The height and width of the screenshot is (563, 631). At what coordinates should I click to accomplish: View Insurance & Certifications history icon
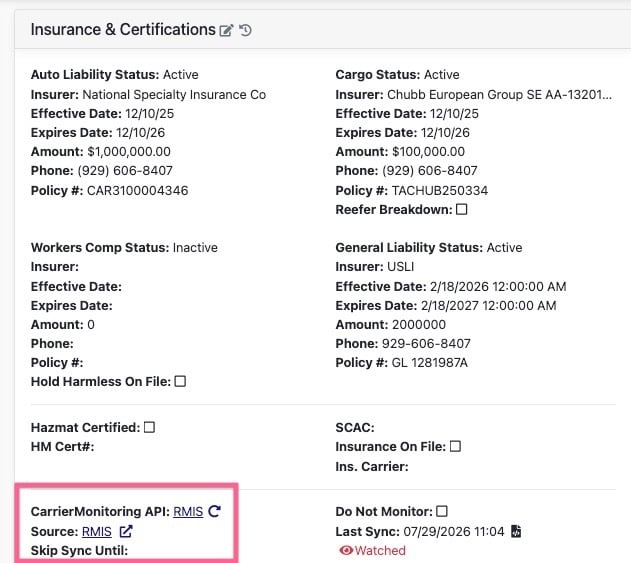pyautogui.click(x=245, y=30)
